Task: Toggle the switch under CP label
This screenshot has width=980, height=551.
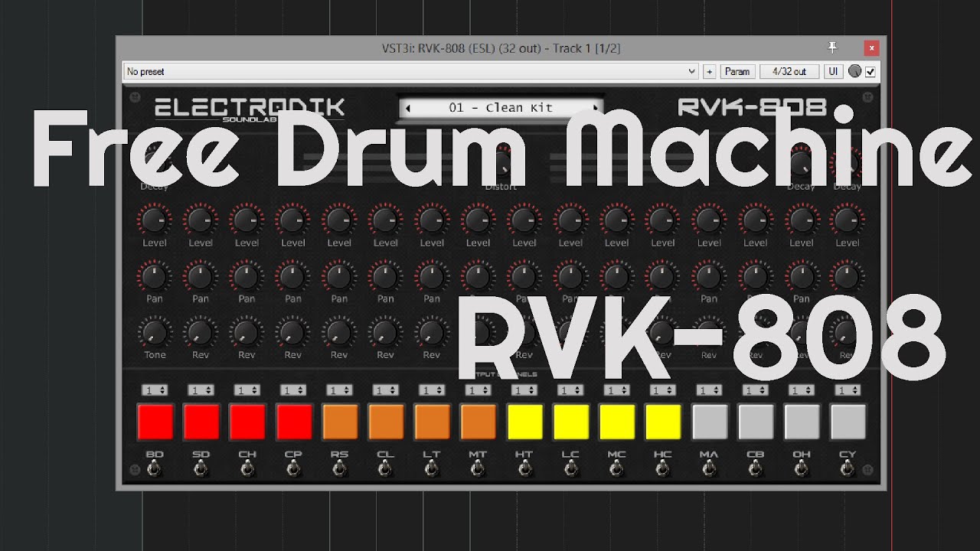Action: coord(293,468)
